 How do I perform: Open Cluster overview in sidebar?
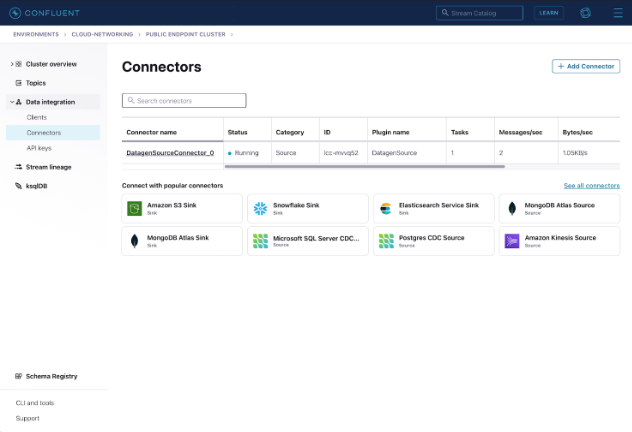(51, 64)
